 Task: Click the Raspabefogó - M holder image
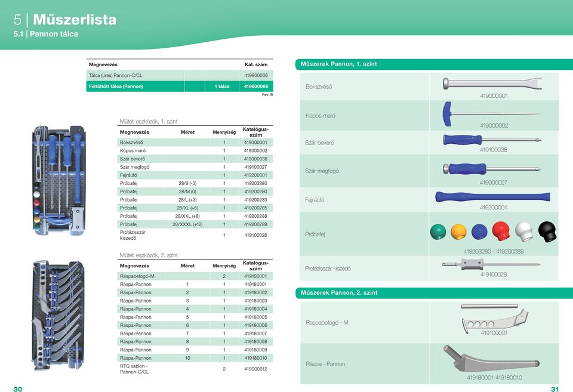pyautogui.click(x=494, y=318)
